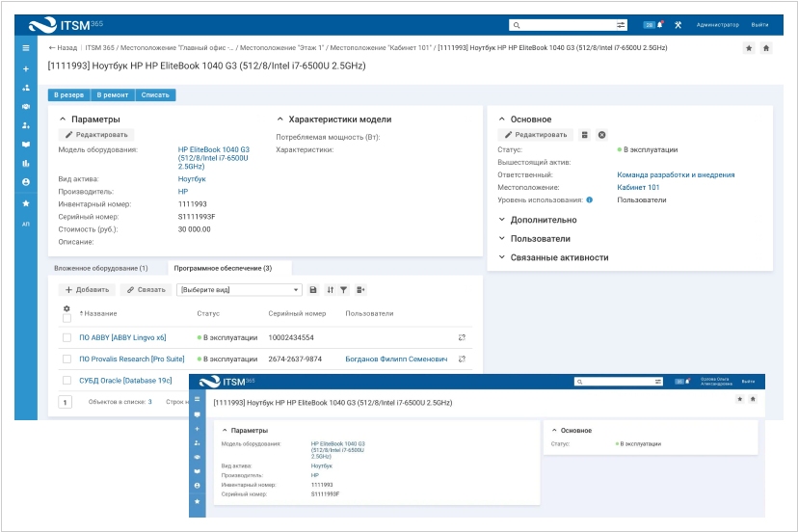This screenshot has height=532, width=798.
Task: Open the Выберите вид dropdown
Action: 239,290
